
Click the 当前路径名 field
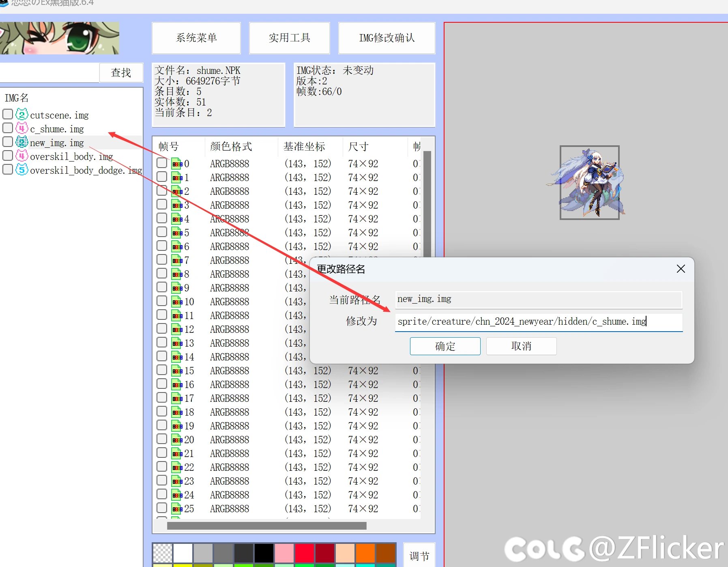539,300
